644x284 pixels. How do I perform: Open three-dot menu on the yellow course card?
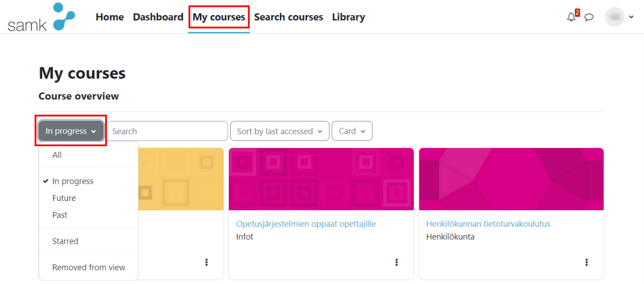(206, 262)
